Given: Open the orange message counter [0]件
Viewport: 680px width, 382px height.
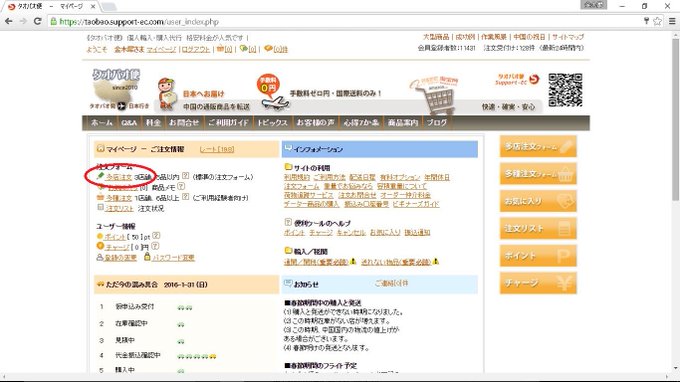Looking at the screenshot, I should (x=276, y=49).
